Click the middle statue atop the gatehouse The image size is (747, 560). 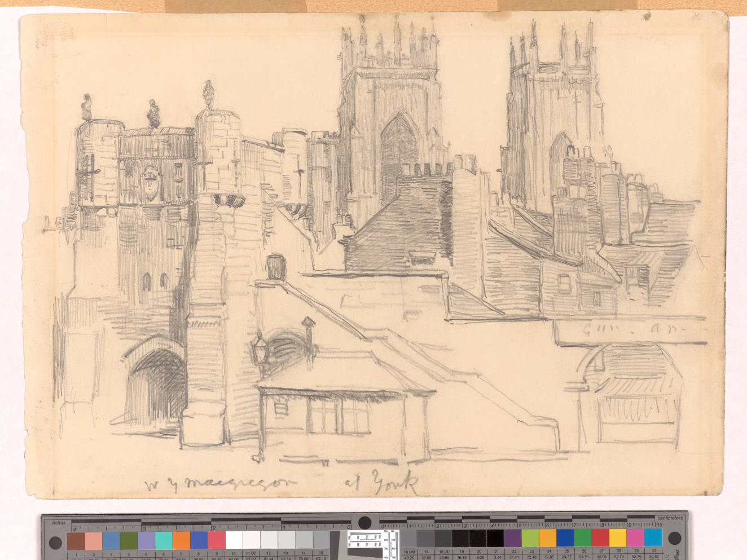[153, 113]
